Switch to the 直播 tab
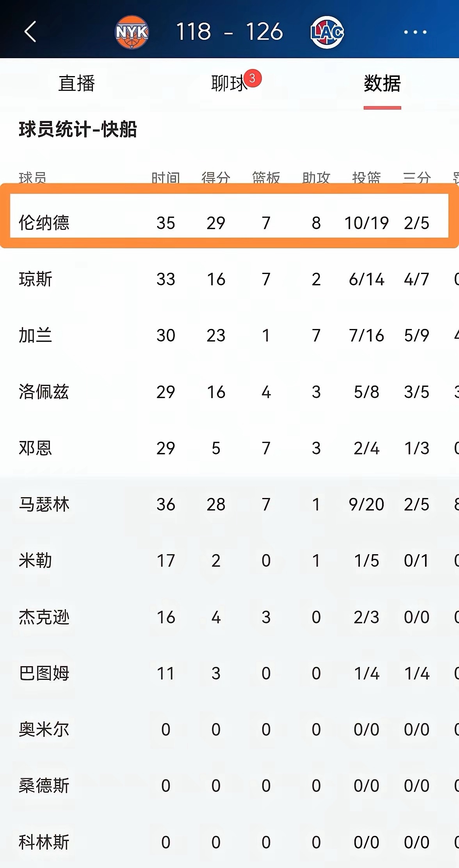Image resolution: width=459 pixels, height=868 pixels. coord(76,82)
